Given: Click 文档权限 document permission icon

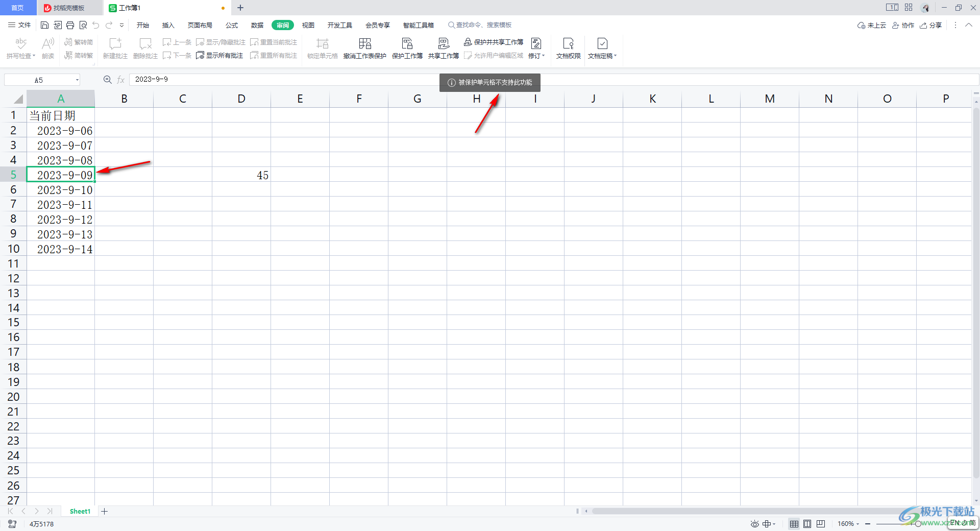Looking at the screenshot, I should (x=569, y=49).
